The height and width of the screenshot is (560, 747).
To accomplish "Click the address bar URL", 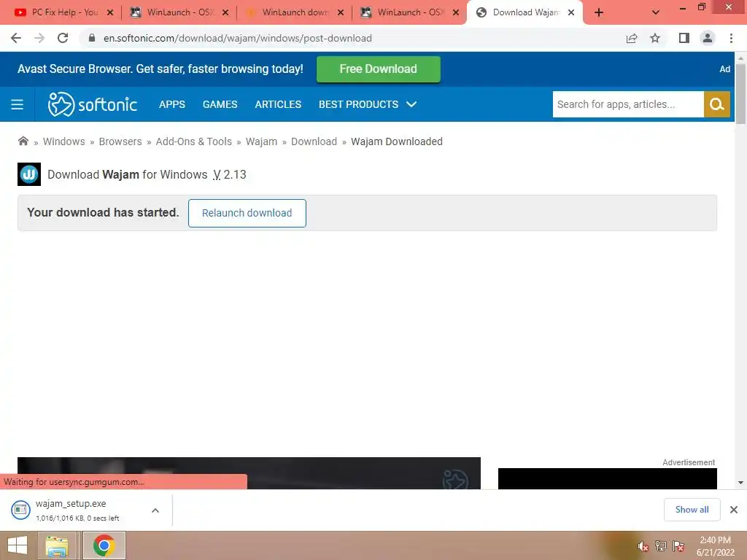I will click(237, 38).
